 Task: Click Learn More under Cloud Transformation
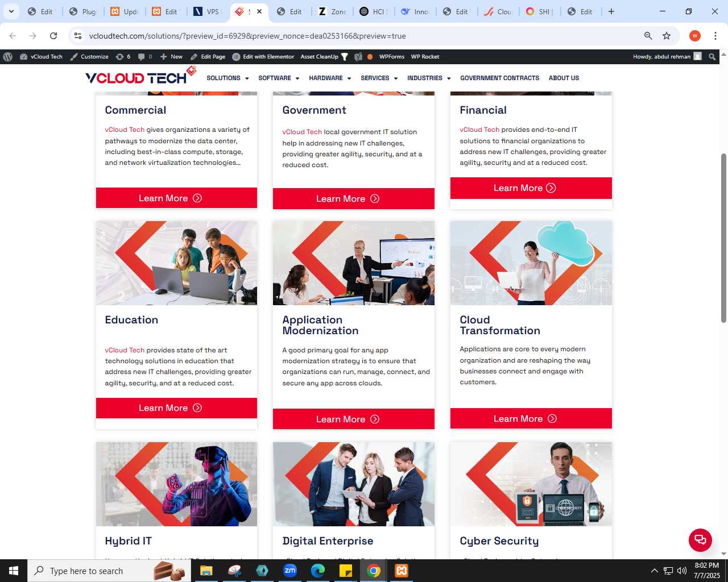point(531,418)
